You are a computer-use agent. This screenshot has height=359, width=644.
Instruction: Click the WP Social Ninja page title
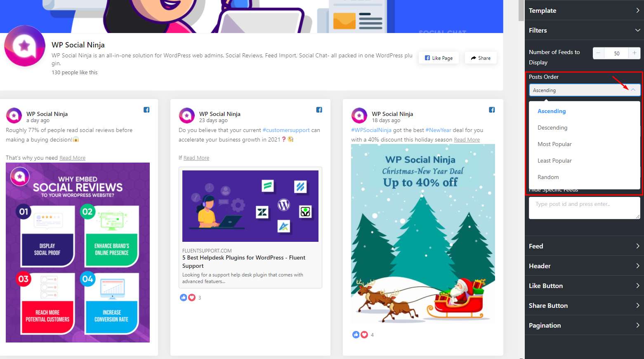tap(78, 45)
